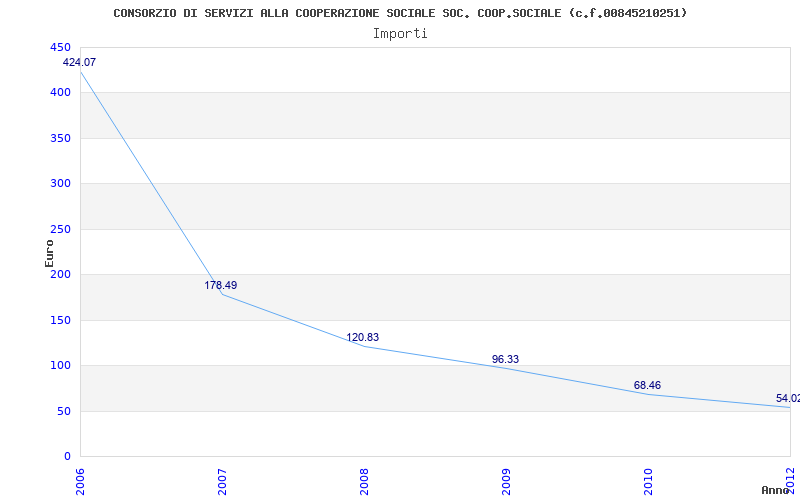Click the 0 y-axis tick label

pos(67,457)
